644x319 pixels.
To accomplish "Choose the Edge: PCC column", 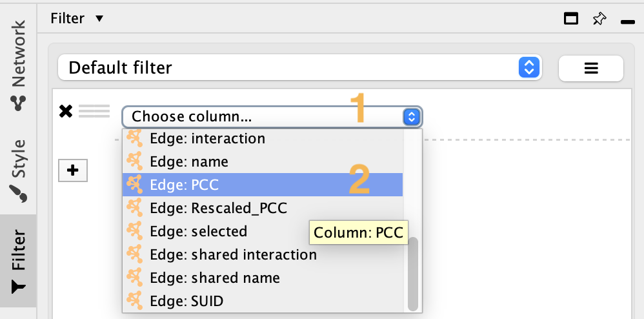I will point(184,185).
